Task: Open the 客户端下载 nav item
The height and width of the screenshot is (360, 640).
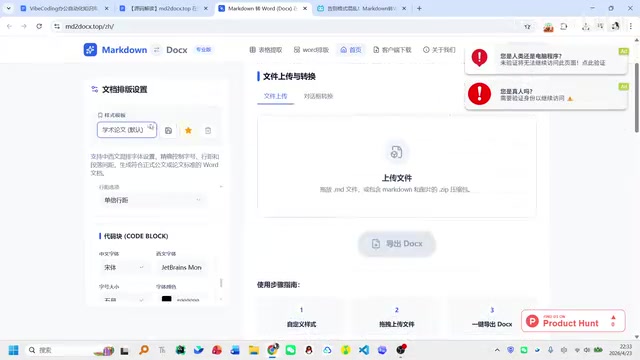Action: point(392,50)
